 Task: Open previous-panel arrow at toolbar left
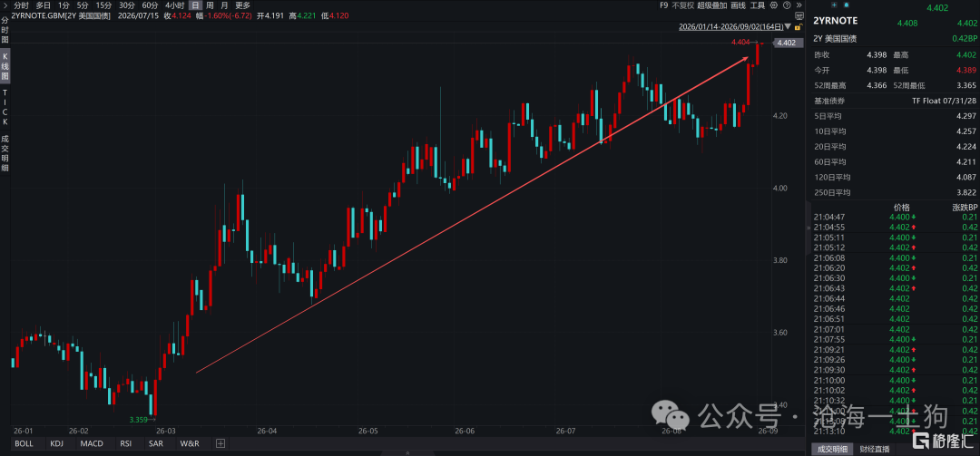[5, 5]
